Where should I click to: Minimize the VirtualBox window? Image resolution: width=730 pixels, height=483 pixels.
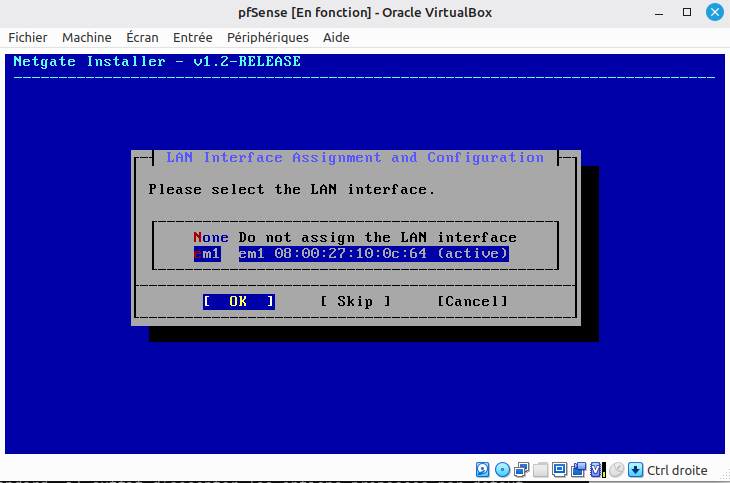tap(659, 13)
